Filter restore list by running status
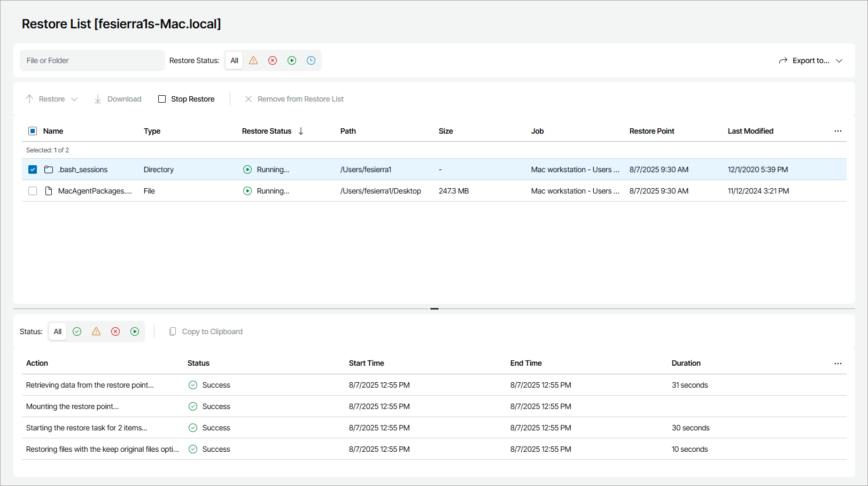868x486 pixels. coord(292,60)
